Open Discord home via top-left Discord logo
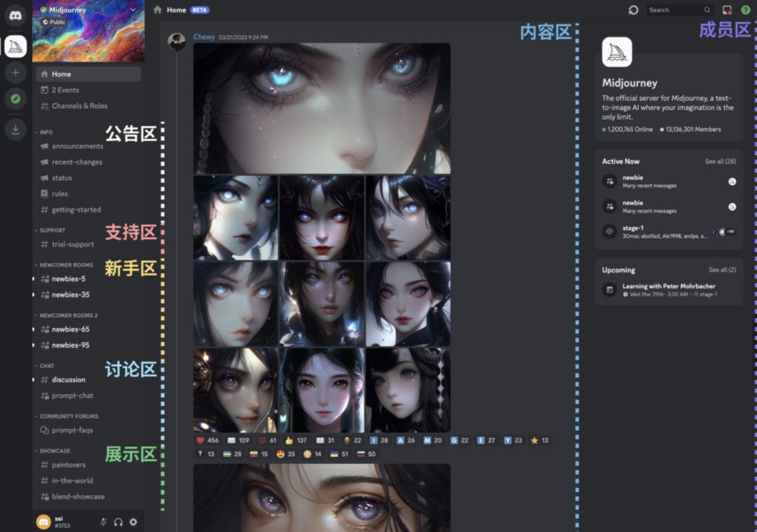Screen dimensions: 757x532 point(15,15)
